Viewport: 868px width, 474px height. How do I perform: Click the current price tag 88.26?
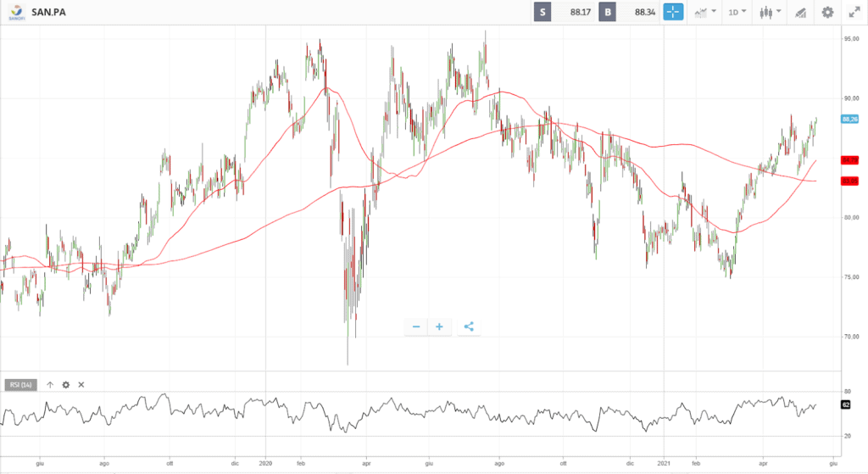pos(849,120)
